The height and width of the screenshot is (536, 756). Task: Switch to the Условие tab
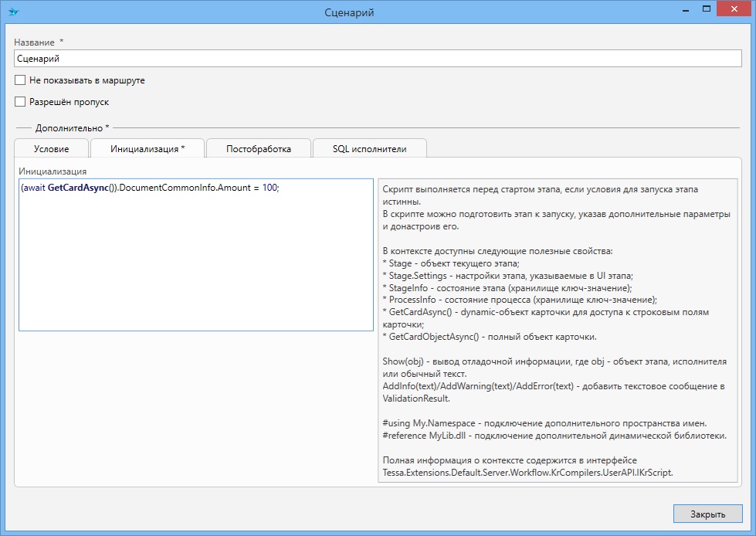tap(51, 149)
